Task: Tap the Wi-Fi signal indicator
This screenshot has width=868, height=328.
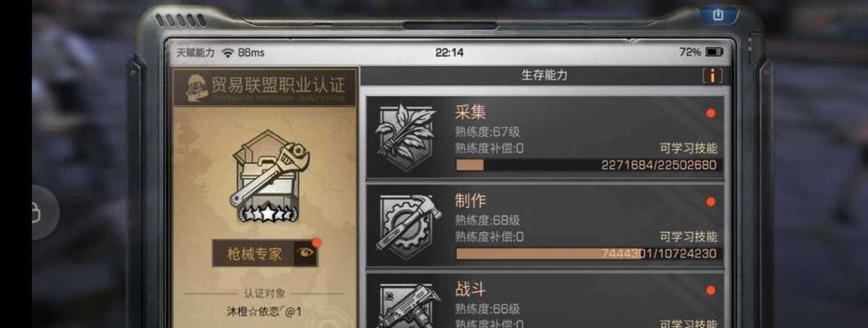Action: point(227,52)
